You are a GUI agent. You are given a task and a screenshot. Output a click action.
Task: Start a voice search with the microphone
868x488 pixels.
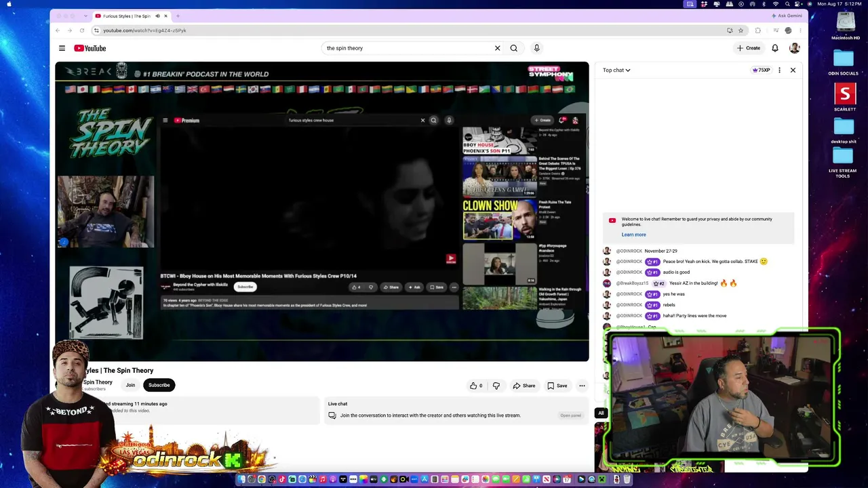[536, 48]
